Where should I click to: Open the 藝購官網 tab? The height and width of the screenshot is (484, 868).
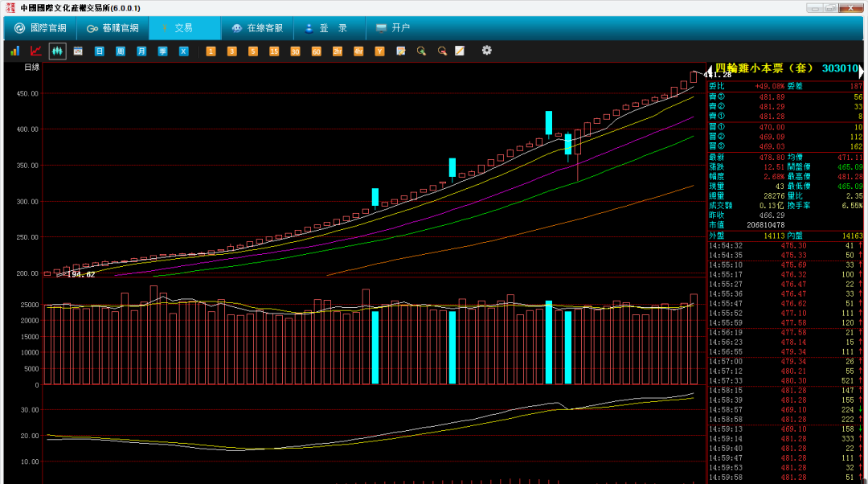(113, 27)
